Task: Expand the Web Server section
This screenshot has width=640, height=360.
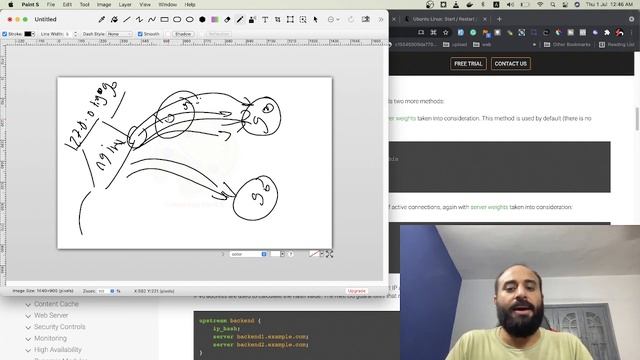Action: point(47,316)
